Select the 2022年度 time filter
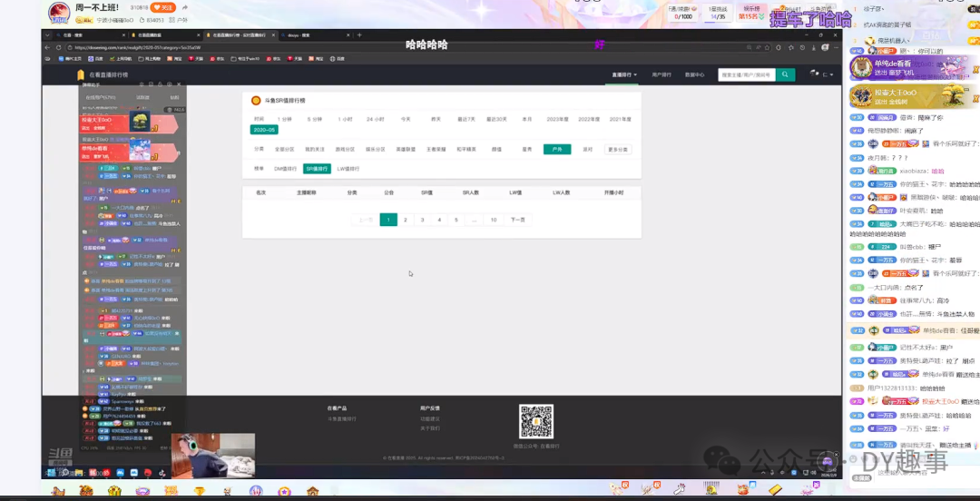The image size is (980, 501). [x=589, y=119]
